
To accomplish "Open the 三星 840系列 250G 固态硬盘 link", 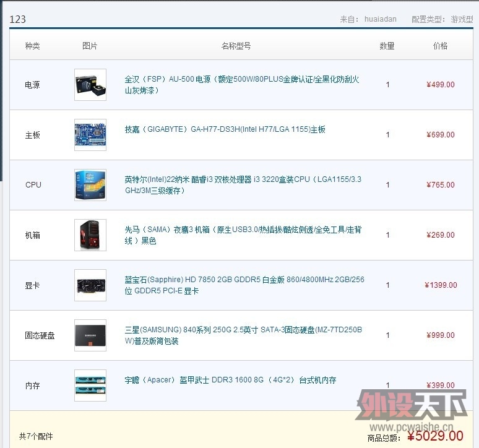I will pyautogui.click(x=243, y=335).
